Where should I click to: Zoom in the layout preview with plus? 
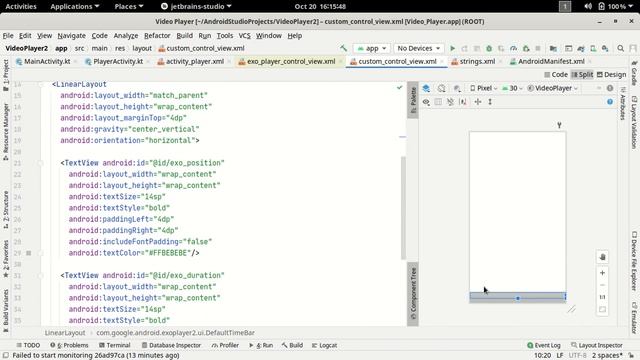(x=602, y=273)
